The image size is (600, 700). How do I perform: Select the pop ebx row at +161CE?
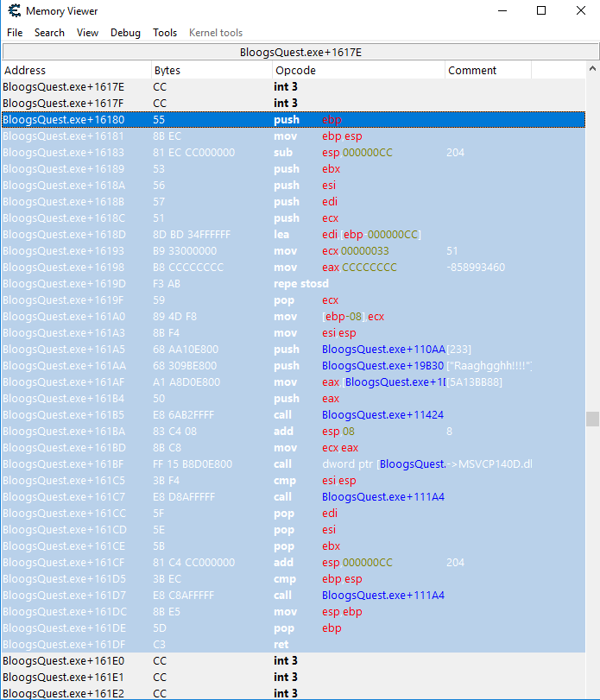coord(294,546)
